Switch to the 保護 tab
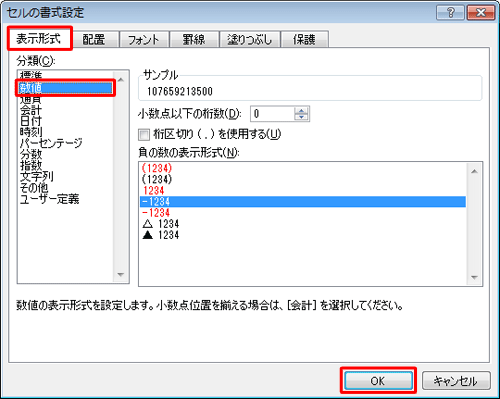The width and height of the screenshot is (500, 399). 304,39
